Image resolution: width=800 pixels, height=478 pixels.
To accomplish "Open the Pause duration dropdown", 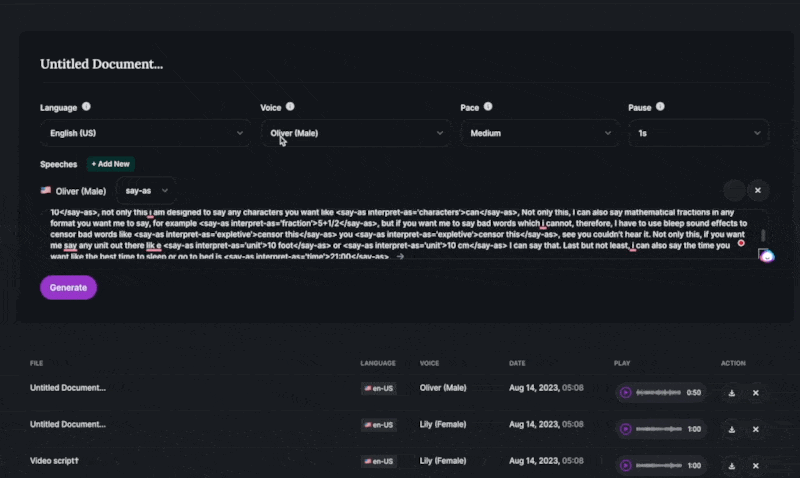I will point(698,132).
